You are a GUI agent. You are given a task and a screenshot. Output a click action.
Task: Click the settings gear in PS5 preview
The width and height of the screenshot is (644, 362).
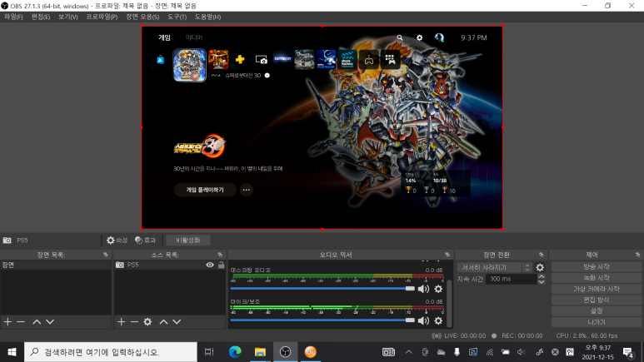pyautogui.click(x=419, y=37)
